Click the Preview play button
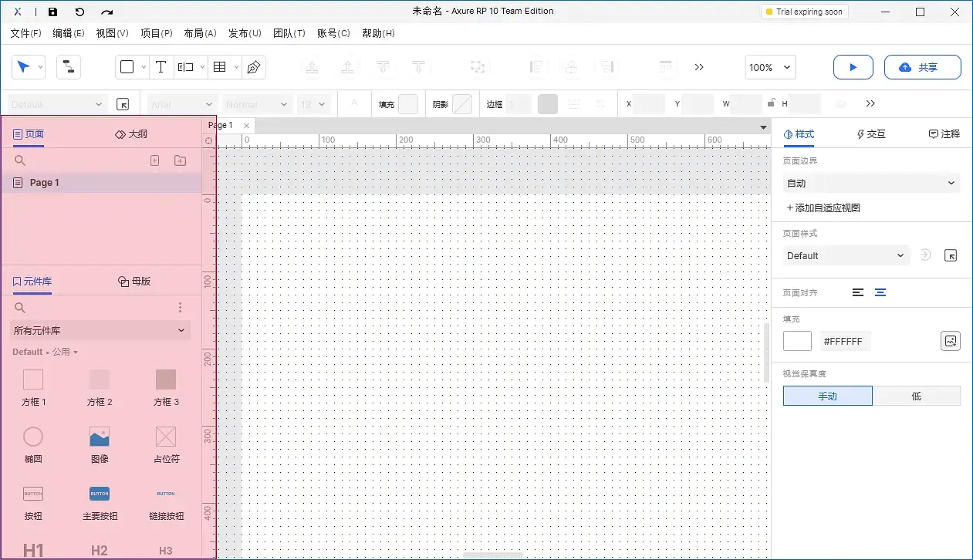973x560 pixels. pos(853,67)
